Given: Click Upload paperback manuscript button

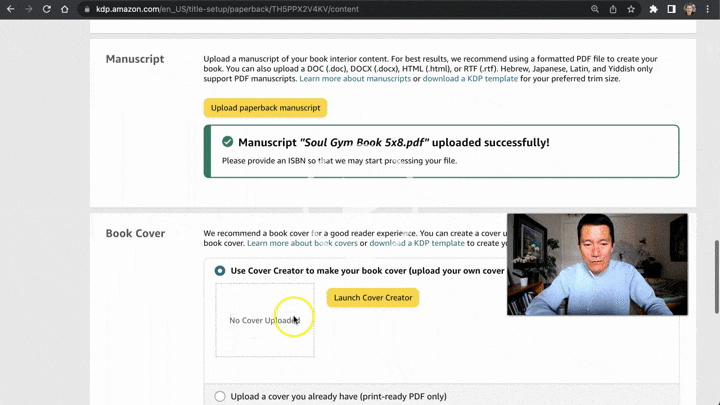Looking at the screenshot, I should [265, 108].
